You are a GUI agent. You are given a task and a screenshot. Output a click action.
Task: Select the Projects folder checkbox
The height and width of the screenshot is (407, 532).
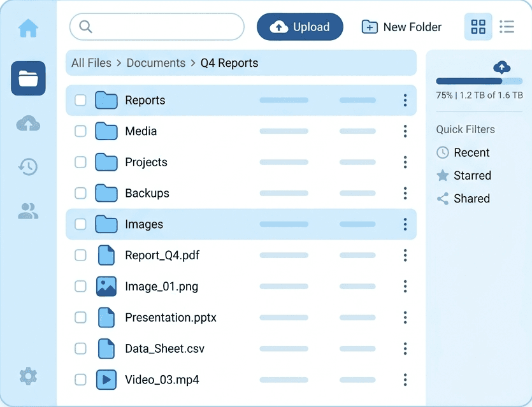point(80,162)
